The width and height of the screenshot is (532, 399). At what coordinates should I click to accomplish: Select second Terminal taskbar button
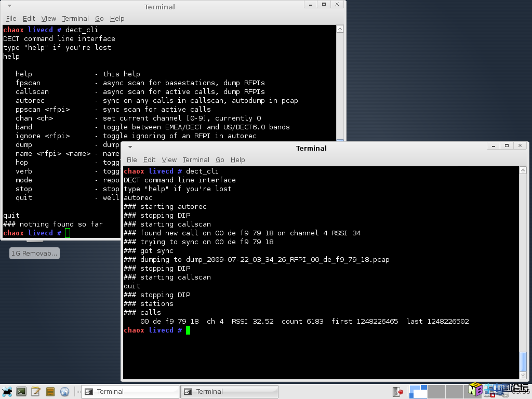pyautogui.click(x=229, y=392)
